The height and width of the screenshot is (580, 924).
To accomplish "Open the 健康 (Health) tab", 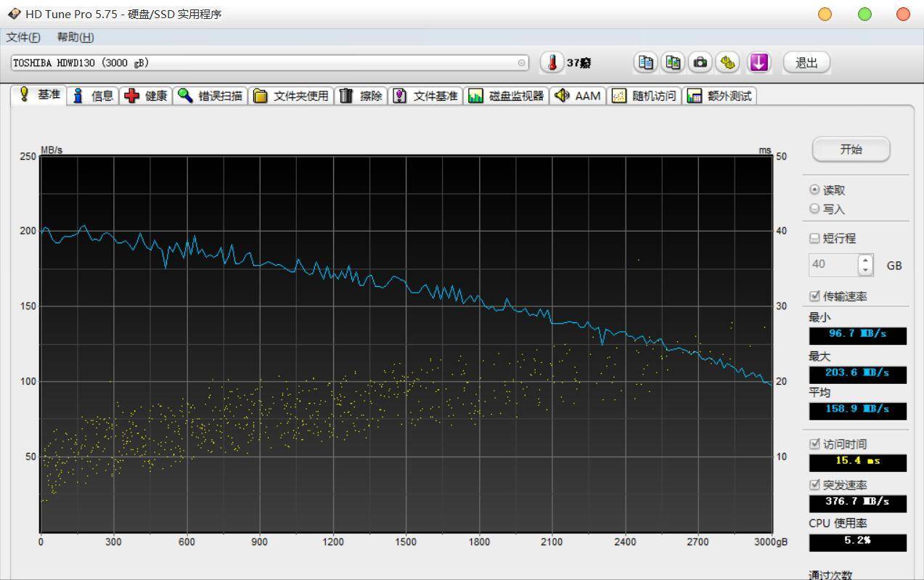I will pyautogui.click(x=147, y=96).
